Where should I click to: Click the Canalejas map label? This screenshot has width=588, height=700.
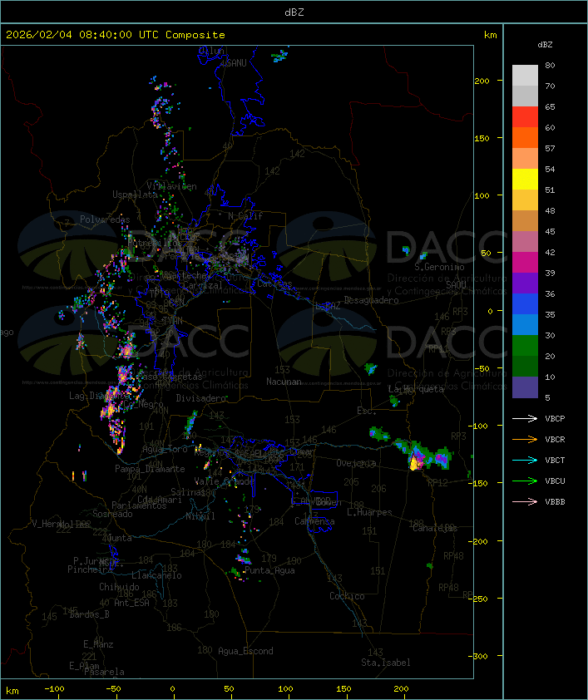click(x=435, y=529)
